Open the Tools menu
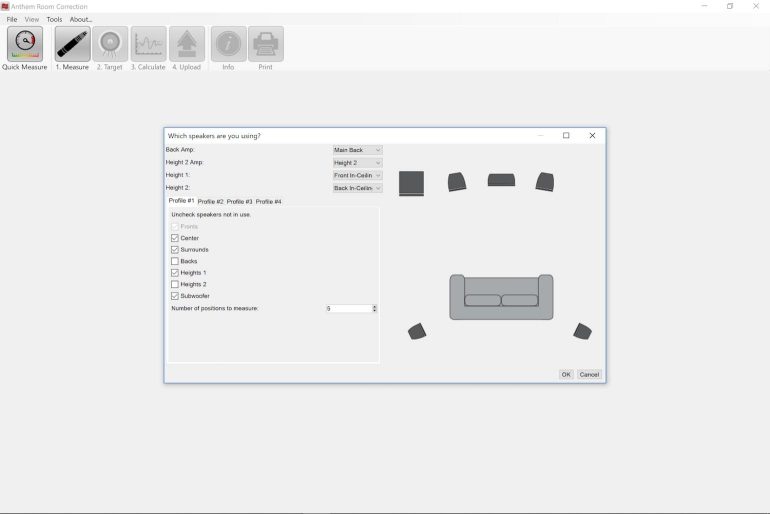Viewport: 770px width, 514px height. pos(54,19)
